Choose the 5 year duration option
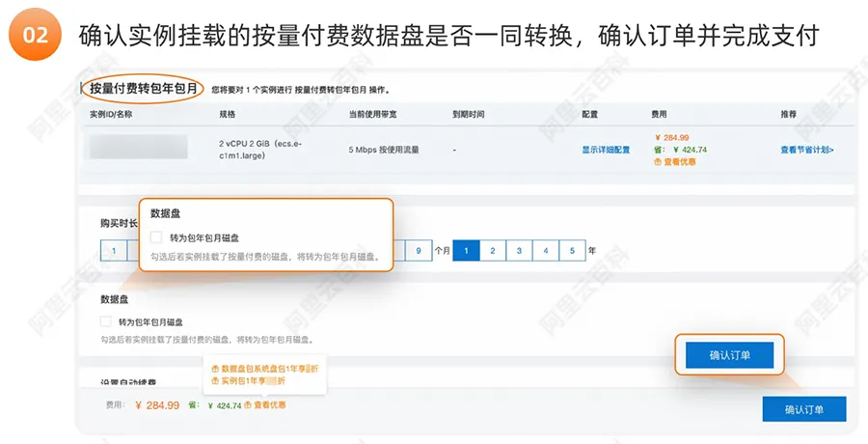 pyautogui.click(x=572, y=251)
